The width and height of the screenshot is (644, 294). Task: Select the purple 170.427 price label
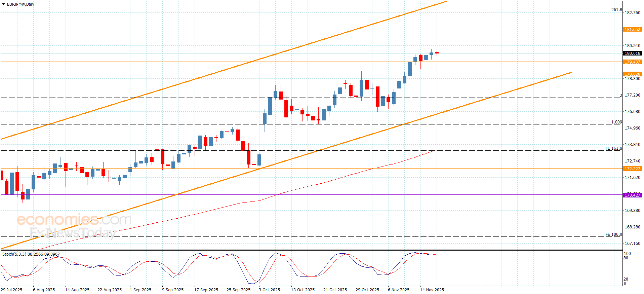tap(632, 195)
